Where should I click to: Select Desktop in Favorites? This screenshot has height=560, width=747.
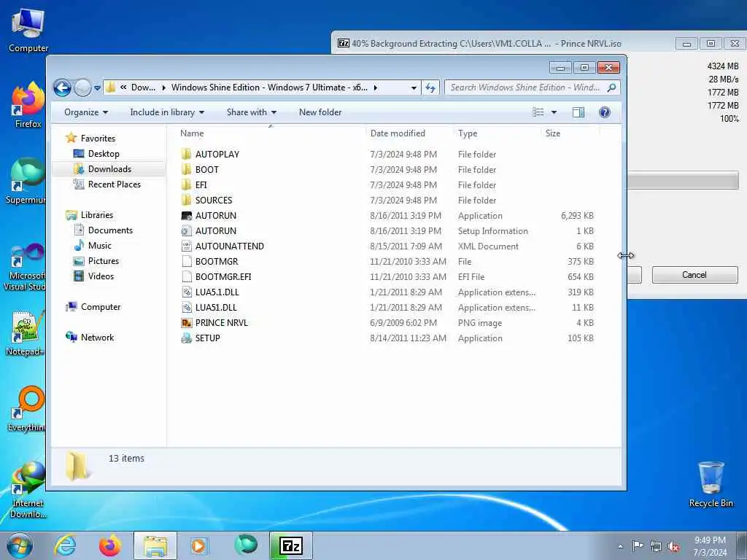[x=104, y=153]
